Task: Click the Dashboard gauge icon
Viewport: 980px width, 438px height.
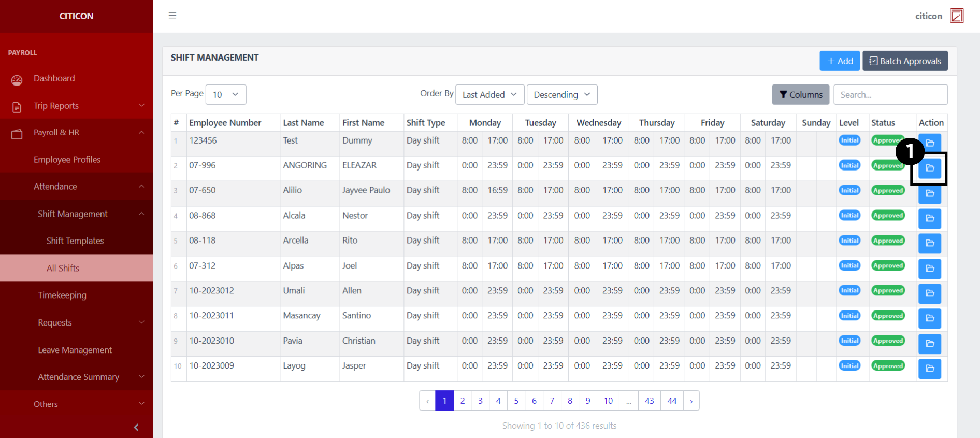Action: (x=17, y=80)
